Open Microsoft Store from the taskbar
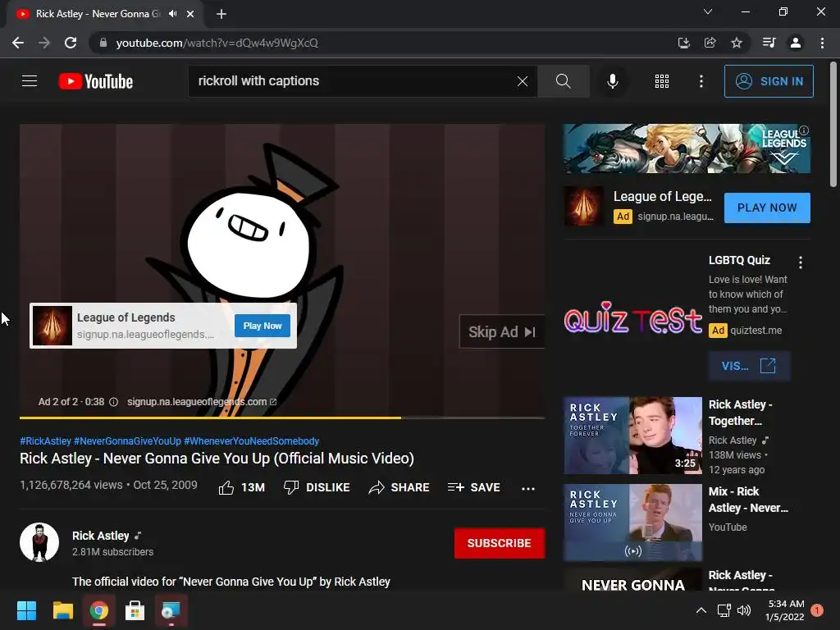Viewport: 840px width, 630px height. (x=135, y=610)
